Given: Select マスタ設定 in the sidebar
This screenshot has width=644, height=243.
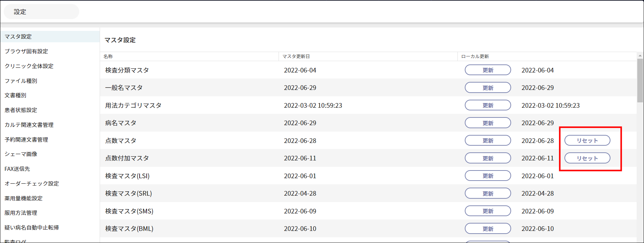Looking at the screenshot, I should pos(18,37).
